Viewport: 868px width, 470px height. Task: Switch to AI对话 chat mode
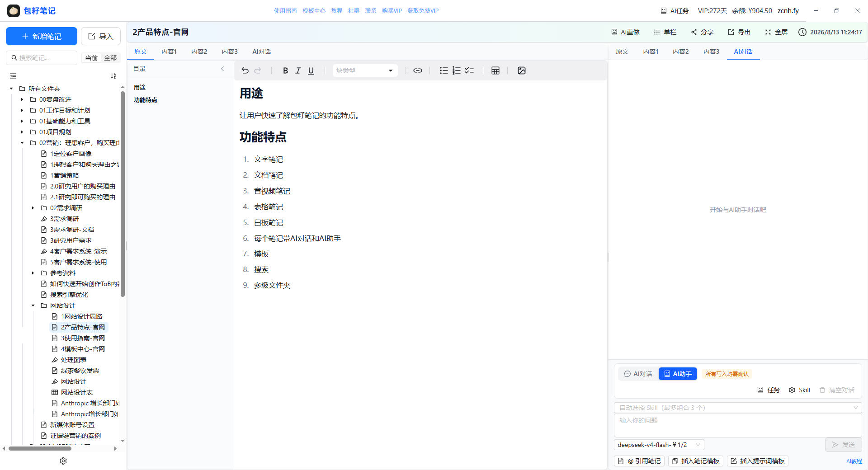(638, 374)
